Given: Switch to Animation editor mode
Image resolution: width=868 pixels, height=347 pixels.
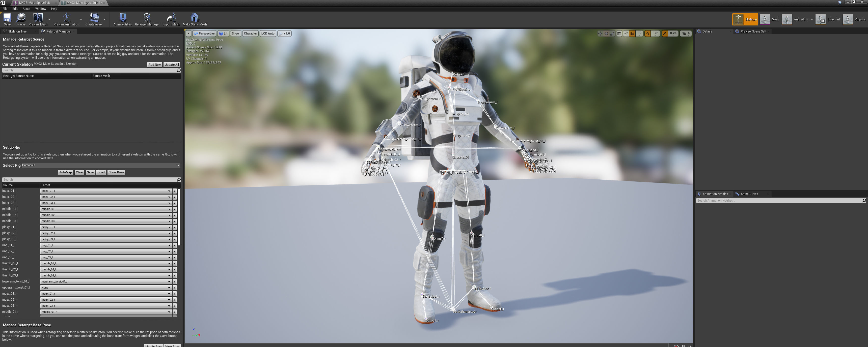Looking at the screenshot, I should point(795,19).
